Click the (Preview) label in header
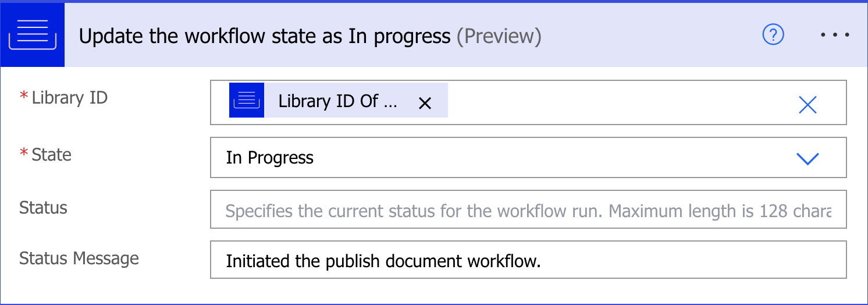Viewport: 868px width, 305px height. tap(499, 36)
